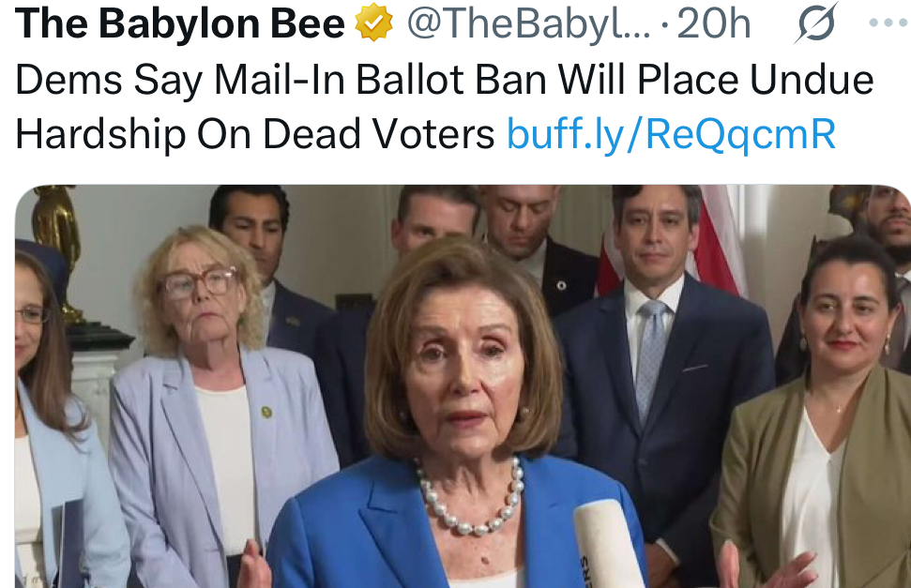This screenshot has width=911, height=588.
Task: Click the light-blue tie in the photo
Action: pos(651,359)
